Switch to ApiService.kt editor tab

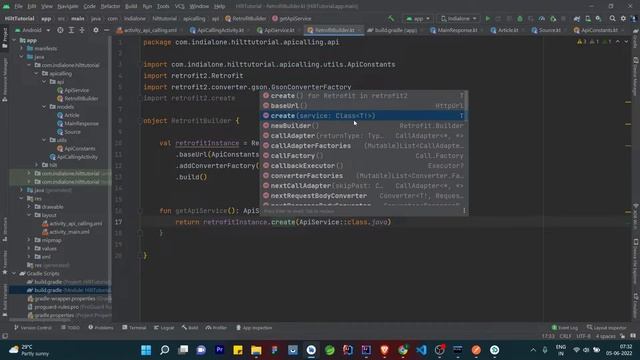pos(276,30)
